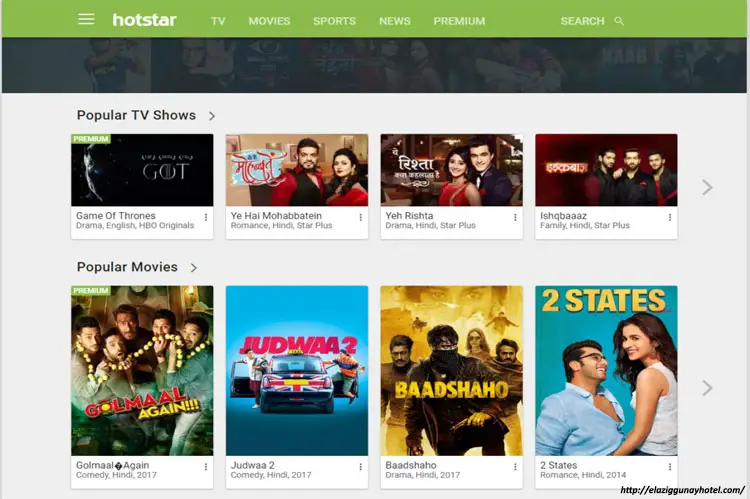Screen dimensions: 750x499
Task: Open Yeh Rishta three-dot menu
Action: point(515,217)
